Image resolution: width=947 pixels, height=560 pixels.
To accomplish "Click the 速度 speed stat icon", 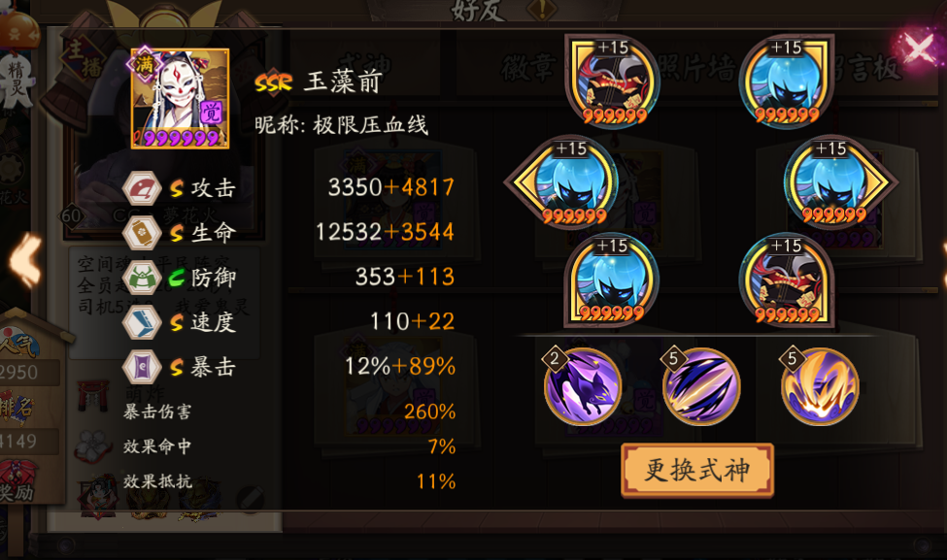I will point(142,322).
